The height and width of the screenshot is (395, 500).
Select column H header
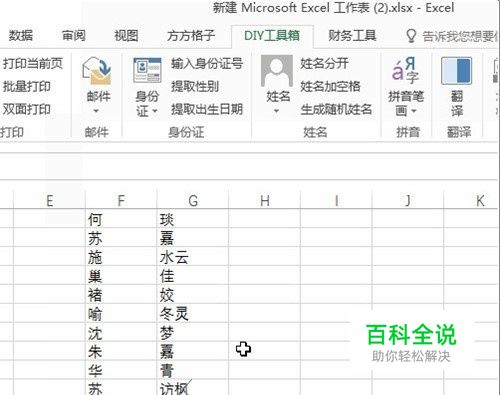coord(265,201)
